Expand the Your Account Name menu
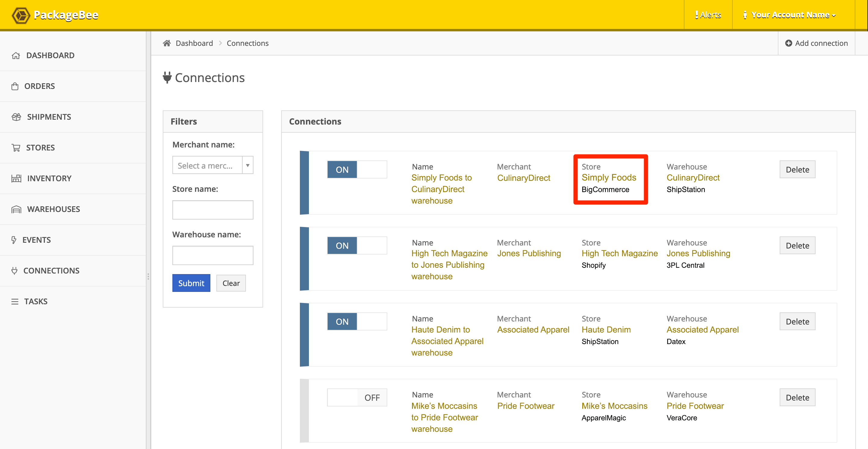 tap(790, 15)
